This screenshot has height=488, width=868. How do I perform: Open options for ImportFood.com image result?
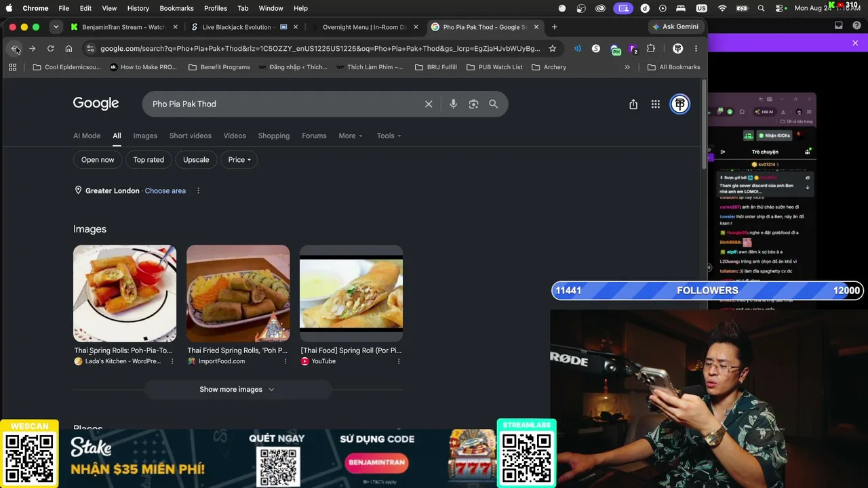pos(285,361)
